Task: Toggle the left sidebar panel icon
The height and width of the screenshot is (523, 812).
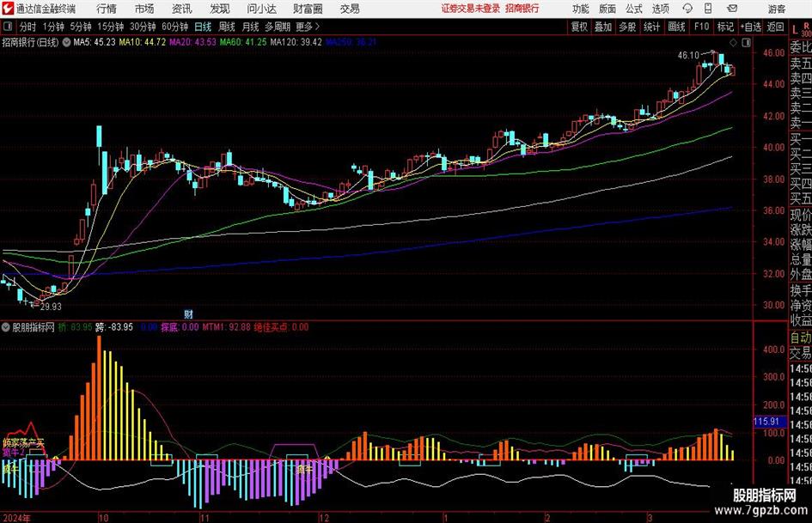Action: coord(8,27)
